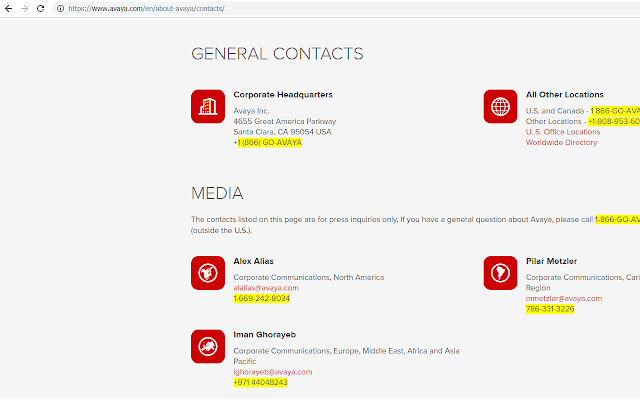Select the Iman Ghorayeb name
The image size is (640, 400).
[x=264, y=335]
